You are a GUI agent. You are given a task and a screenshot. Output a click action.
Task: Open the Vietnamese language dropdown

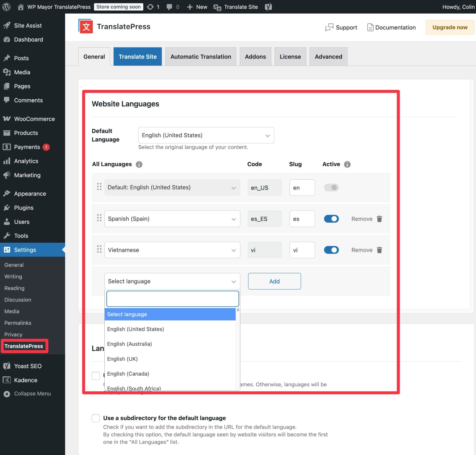[x=172, y=250]
